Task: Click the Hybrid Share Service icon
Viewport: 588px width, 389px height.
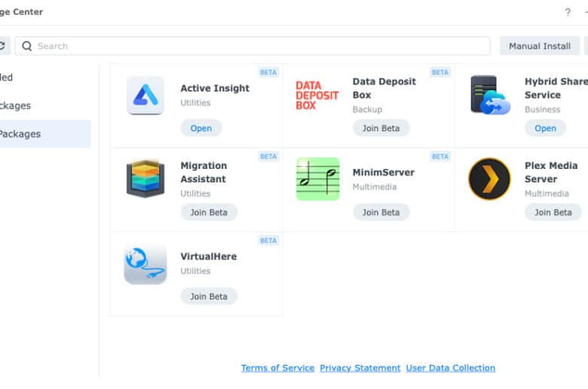Action: coord(490,95)
